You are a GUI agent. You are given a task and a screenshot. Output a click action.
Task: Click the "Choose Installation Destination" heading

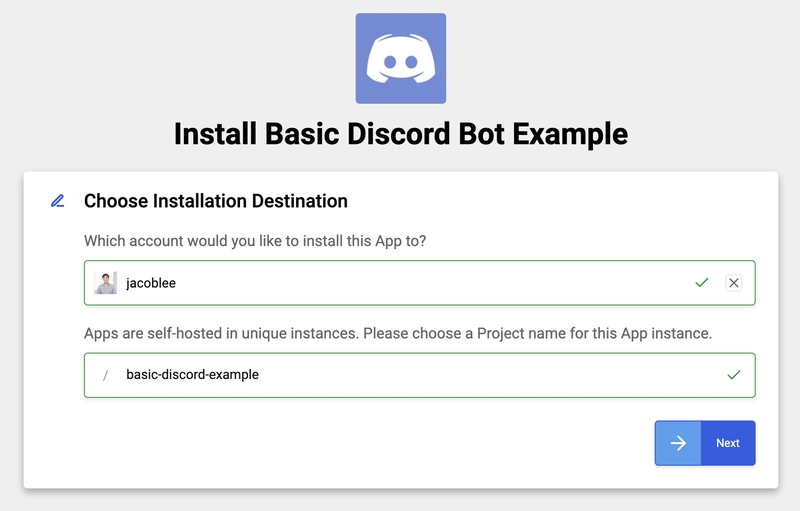[216, 201]
